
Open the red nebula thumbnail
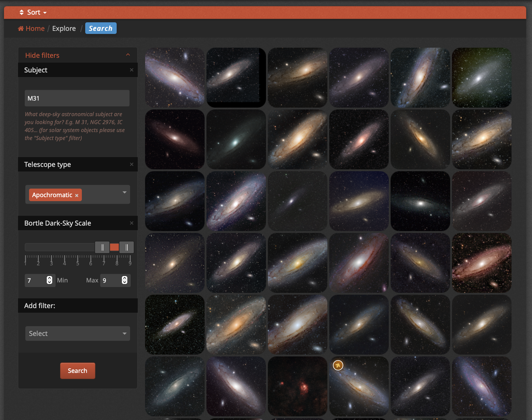(297, 386)
